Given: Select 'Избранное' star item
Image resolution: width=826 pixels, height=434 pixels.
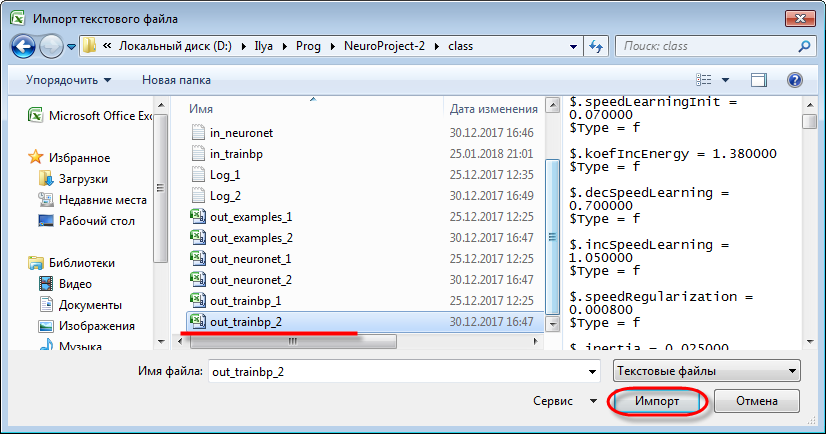Looking at the screenshot, I should pos(69,158).
